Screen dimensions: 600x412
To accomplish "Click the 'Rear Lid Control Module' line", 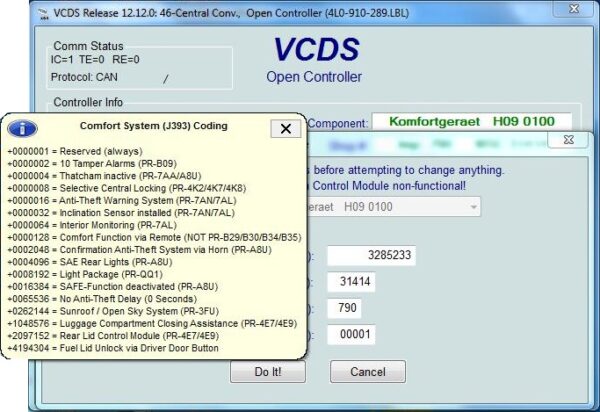I will pos(113,335).
